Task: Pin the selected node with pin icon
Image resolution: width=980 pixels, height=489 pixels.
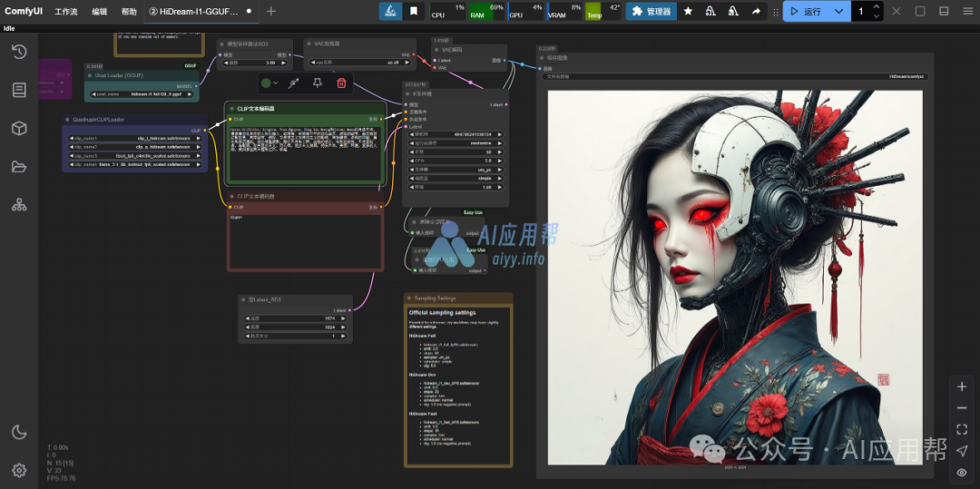Action: pyautogui.click(x=318, y=83)
